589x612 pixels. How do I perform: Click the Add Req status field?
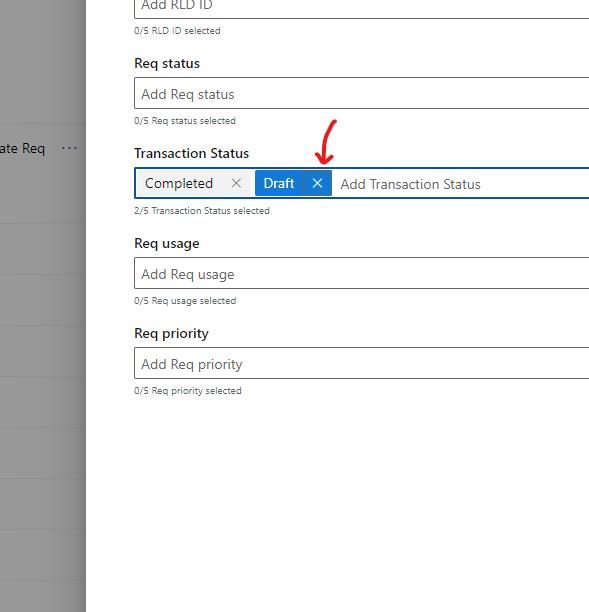[361, 93]
